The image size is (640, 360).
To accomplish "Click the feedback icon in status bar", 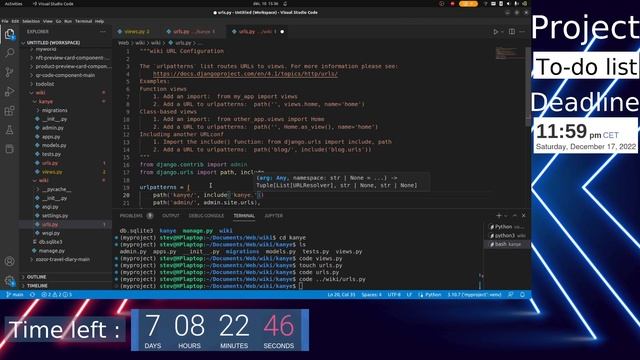I will pyautogui.click(x=511, y=294).
